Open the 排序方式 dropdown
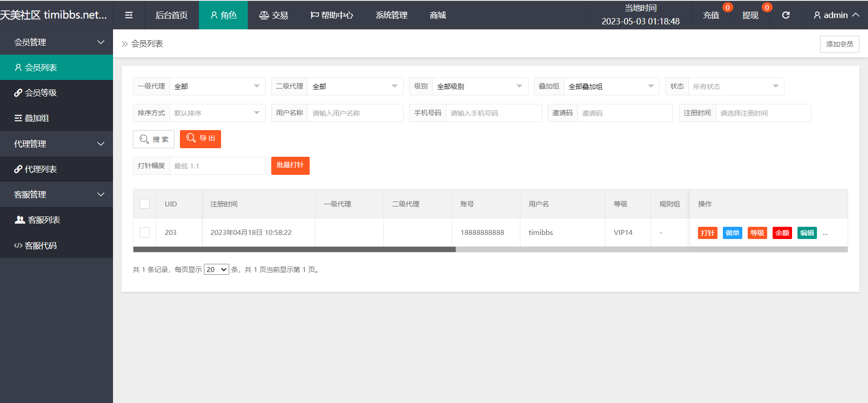Viewport: 868px width, 403px height. pyautogui.click(x=217, y=113)
